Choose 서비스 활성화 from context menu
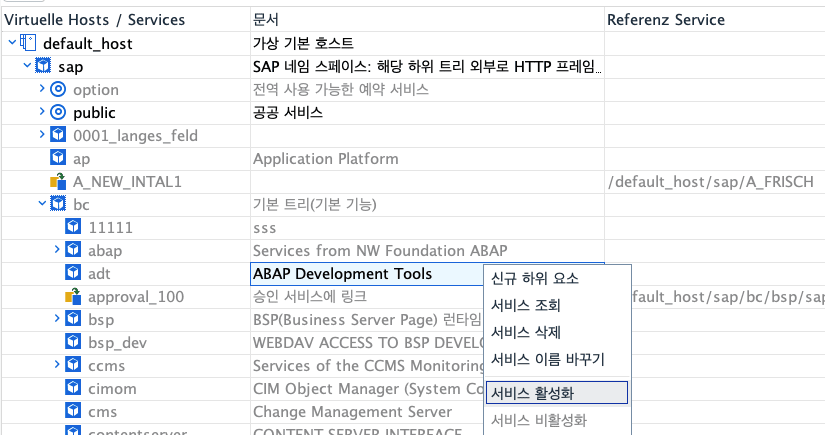Image resolution: width=825 pixels, height=435 pixels. coord(557,393)
